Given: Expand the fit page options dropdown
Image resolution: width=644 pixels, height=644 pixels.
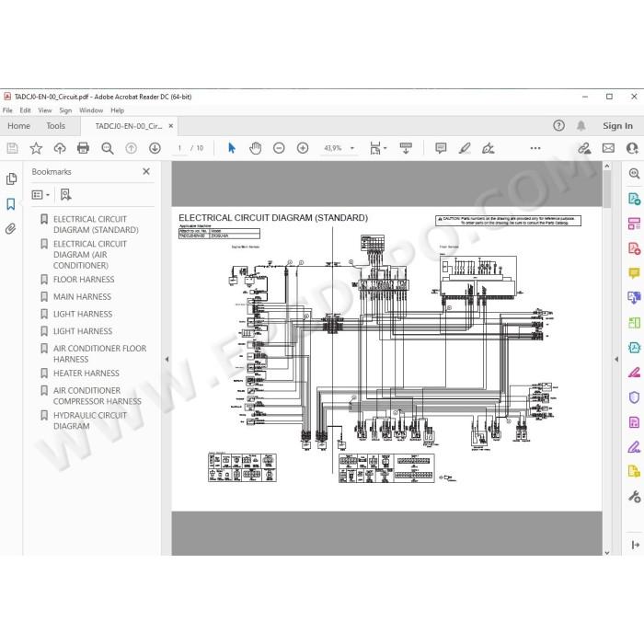Looking at the screenshot, I should click(x=385, y=148).
